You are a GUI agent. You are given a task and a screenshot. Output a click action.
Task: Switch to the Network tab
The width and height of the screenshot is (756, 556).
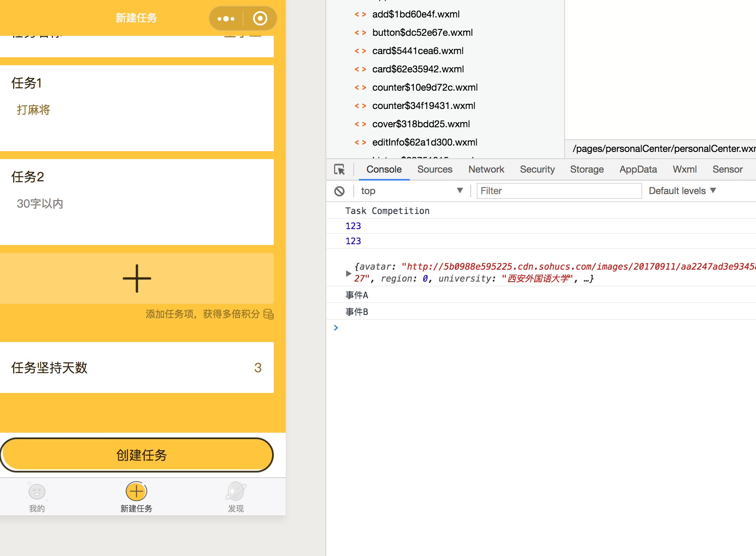point(486,169)
